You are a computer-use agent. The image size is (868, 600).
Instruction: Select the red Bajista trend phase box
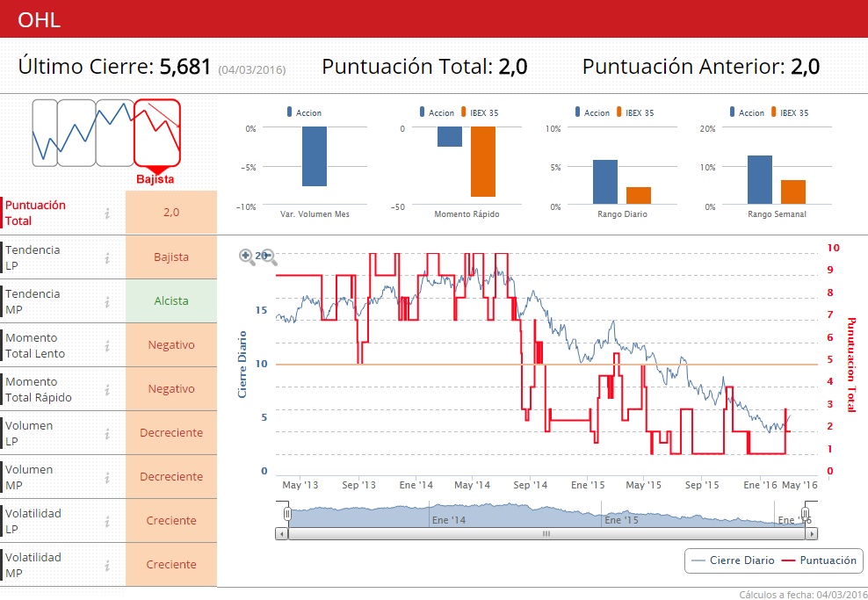pyautogui.click(x=157, y=133)
